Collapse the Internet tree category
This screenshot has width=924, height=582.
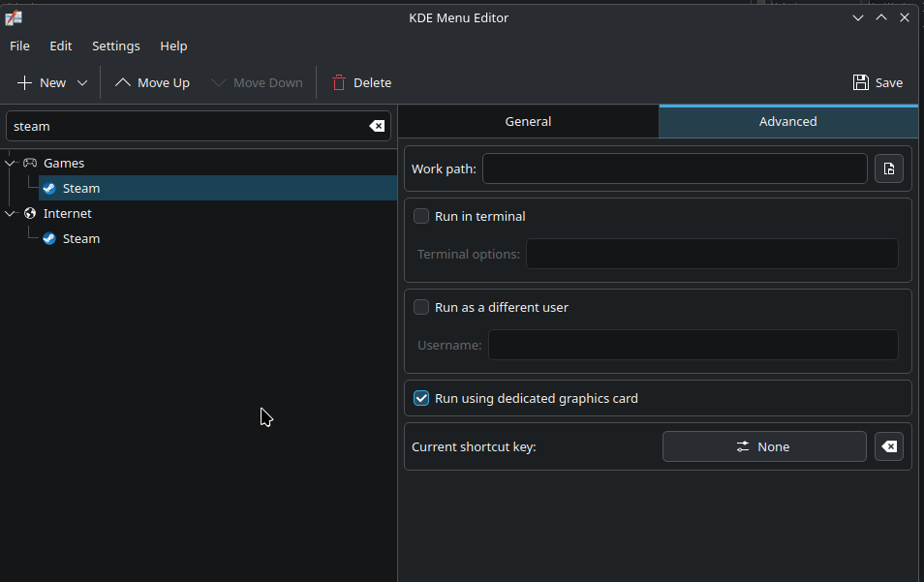[10, 213]
